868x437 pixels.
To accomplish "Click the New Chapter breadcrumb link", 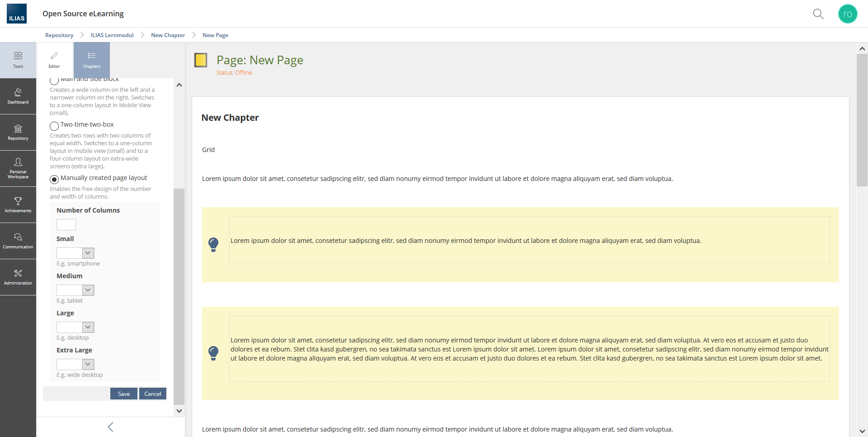I will point(168,35).
